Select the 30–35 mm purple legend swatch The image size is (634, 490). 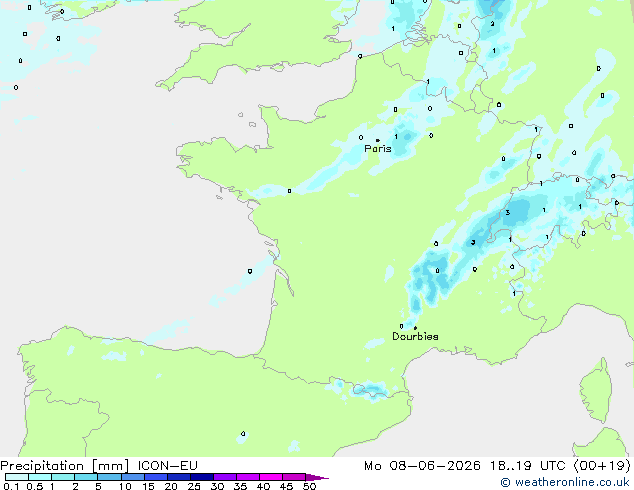[225, 477]
